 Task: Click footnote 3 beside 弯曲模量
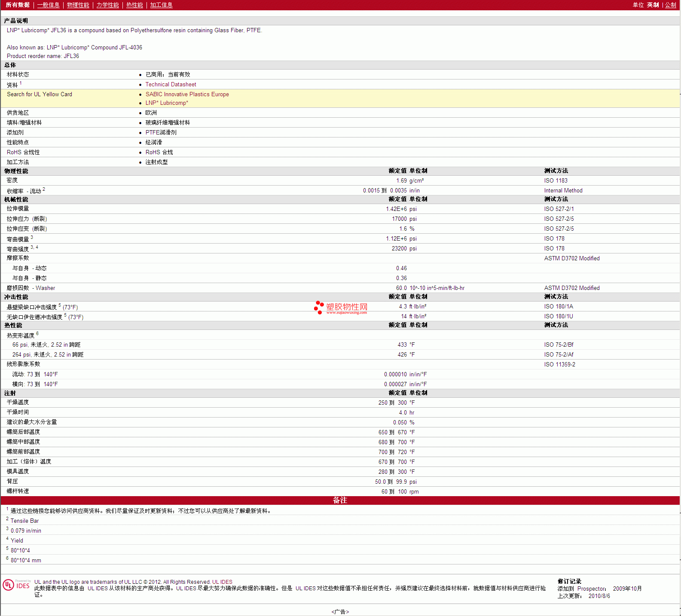point(32,237)
